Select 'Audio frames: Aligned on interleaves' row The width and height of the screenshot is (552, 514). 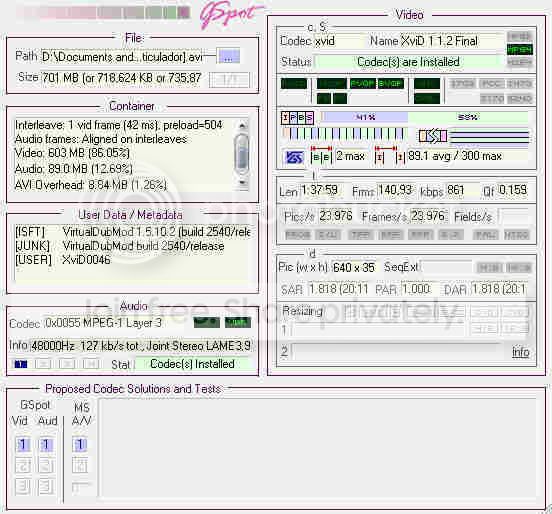[x=101, y=139]
